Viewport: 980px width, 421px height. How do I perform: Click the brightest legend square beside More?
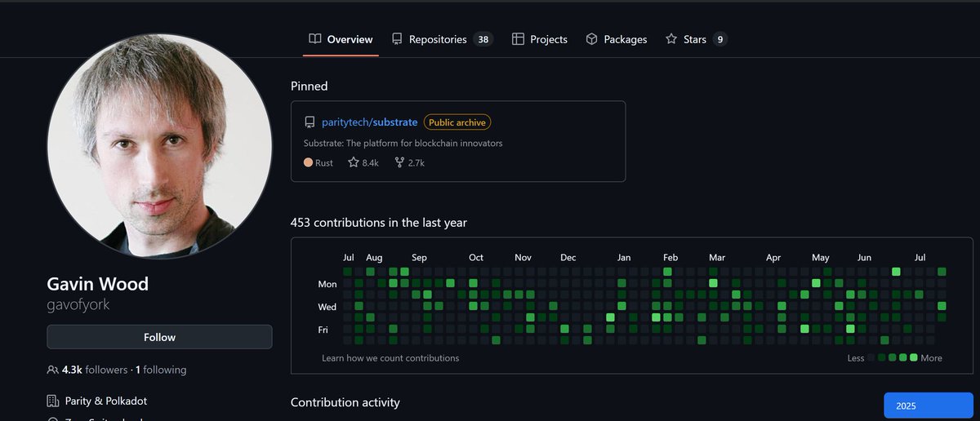click(x=914, y=357)
